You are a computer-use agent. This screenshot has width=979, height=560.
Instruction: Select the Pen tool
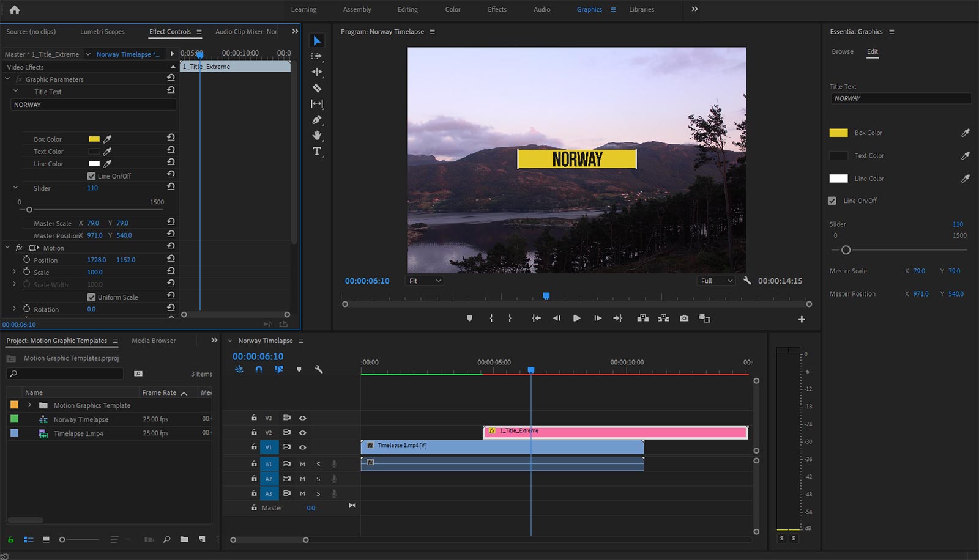pyautogui.click(x=317, y=120)
